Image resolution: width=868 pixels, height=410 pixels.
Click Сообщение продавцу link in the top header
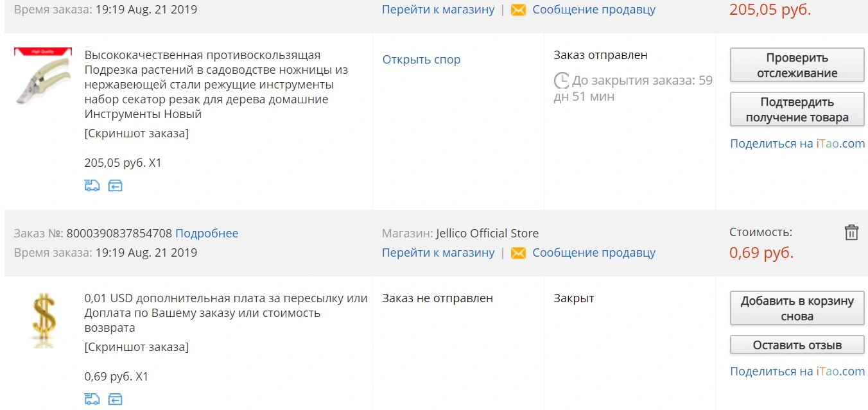coord(594,10)
